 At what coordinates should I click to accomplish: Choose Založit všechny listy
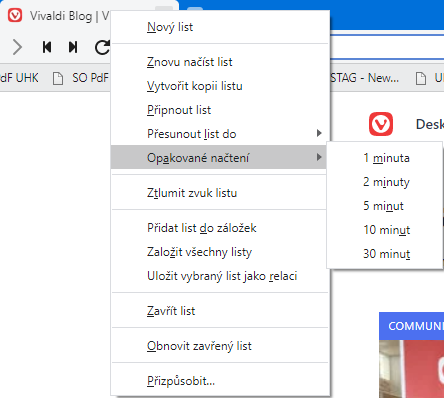click(220, 252)
